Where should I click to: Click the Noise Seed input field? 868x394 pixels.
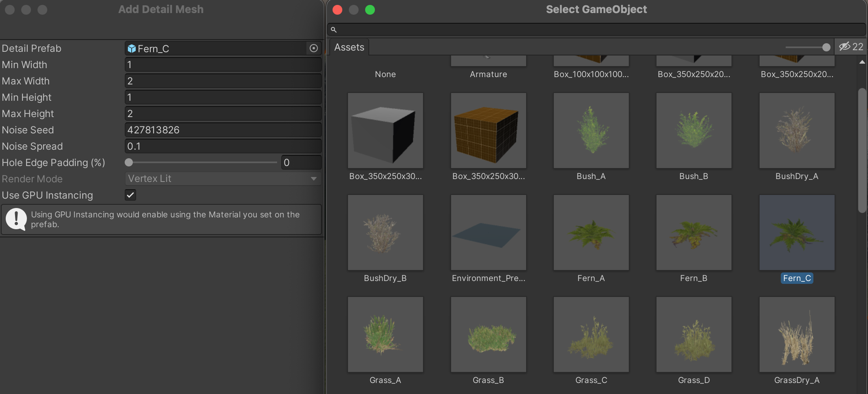tap(223, 130)
